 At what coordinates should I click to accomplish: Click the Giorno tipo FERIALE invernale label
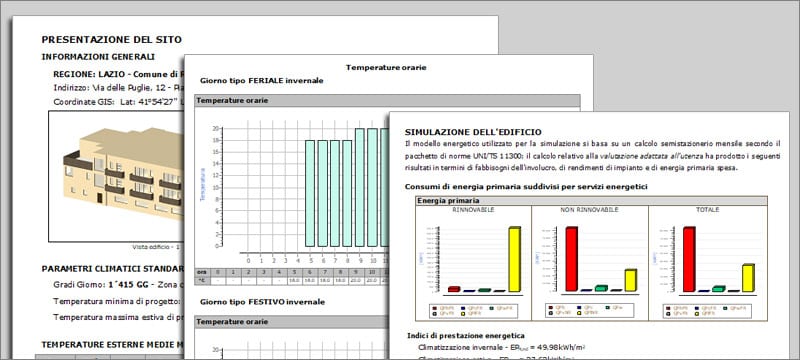tap(262, 81)
